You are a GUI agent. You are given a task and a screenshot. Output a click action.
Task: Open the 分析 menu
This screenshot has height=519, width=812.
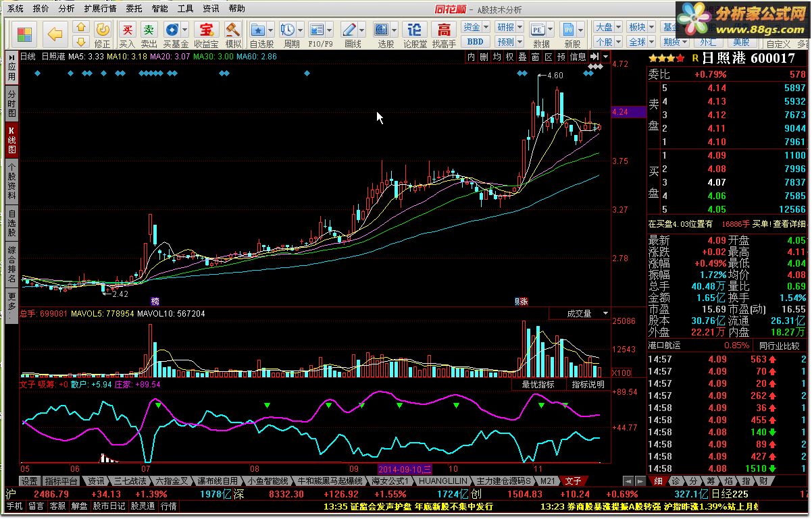tap(66, 9)
